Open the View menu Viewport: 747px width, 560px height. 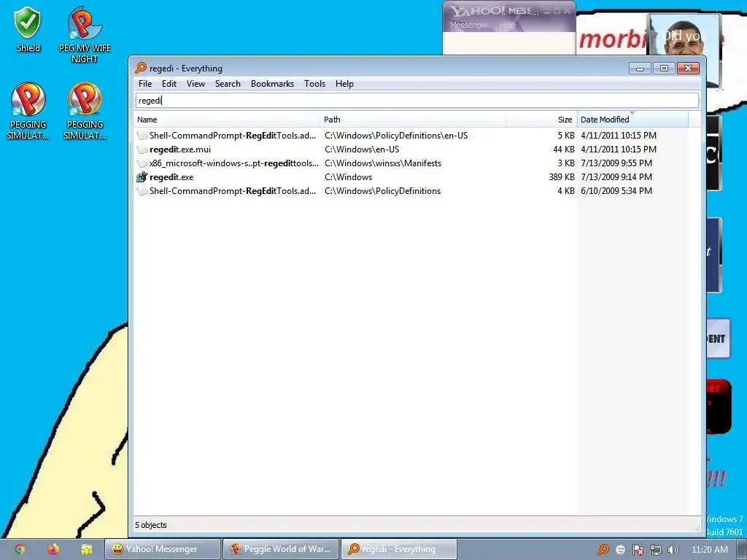(196, 84)
